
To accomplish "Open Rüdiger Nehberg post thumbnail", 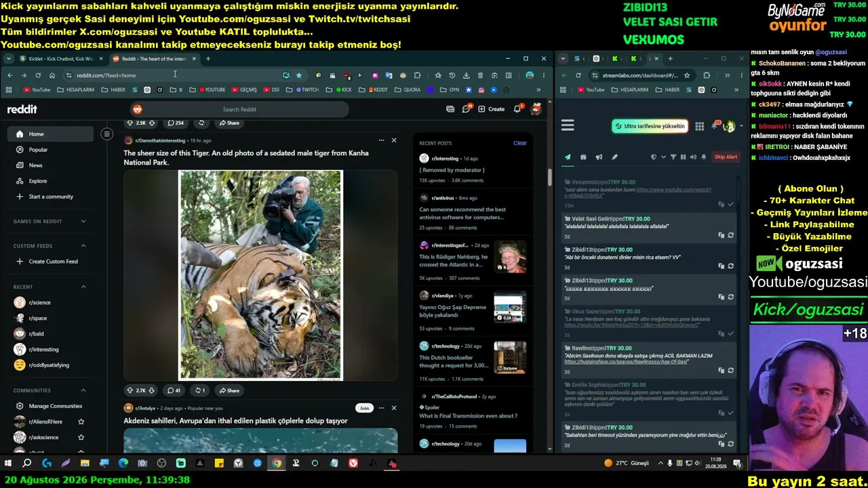I will [x=510, y=258].
